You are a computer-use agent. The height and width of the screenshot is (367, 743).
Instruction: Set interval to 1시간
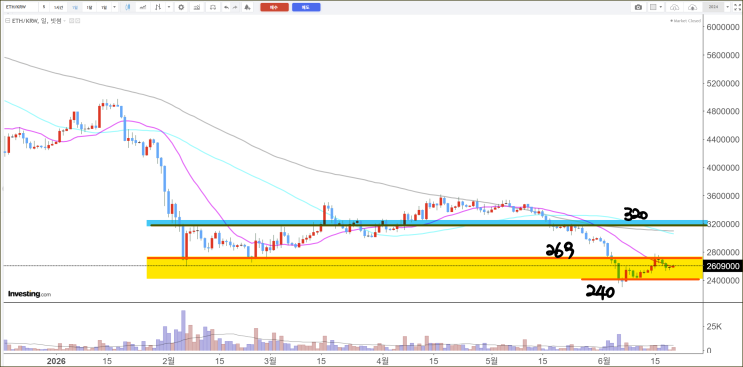coord(59,7)
